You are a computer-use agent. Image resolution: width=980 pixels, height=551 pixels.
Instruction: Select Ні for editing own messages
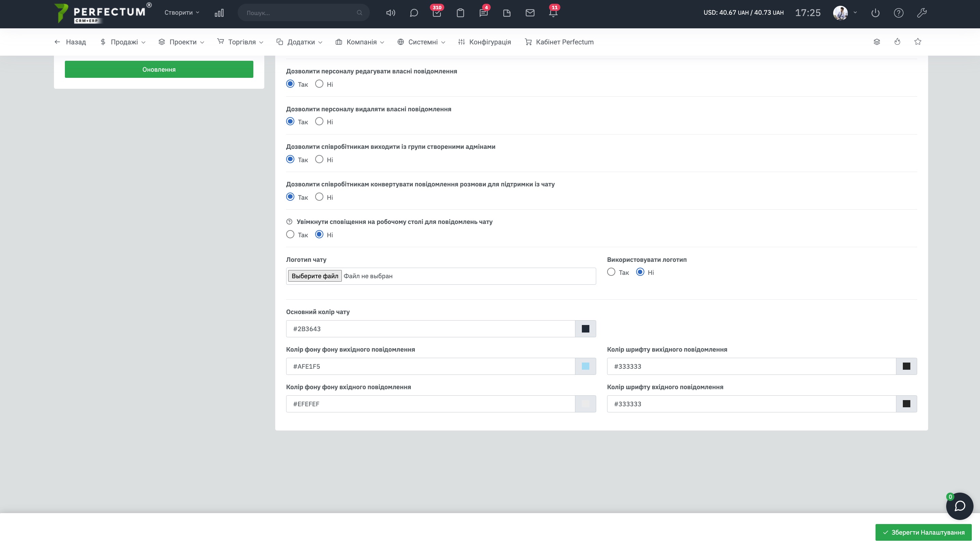point(319,84)
